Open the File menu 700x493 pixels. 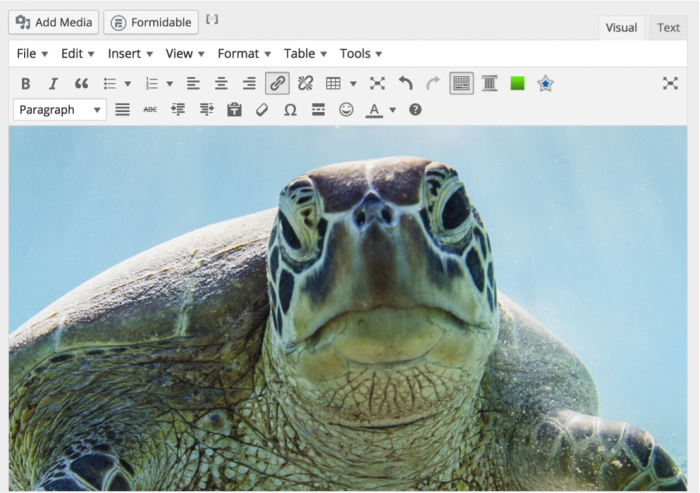click(x=32, y=54)
